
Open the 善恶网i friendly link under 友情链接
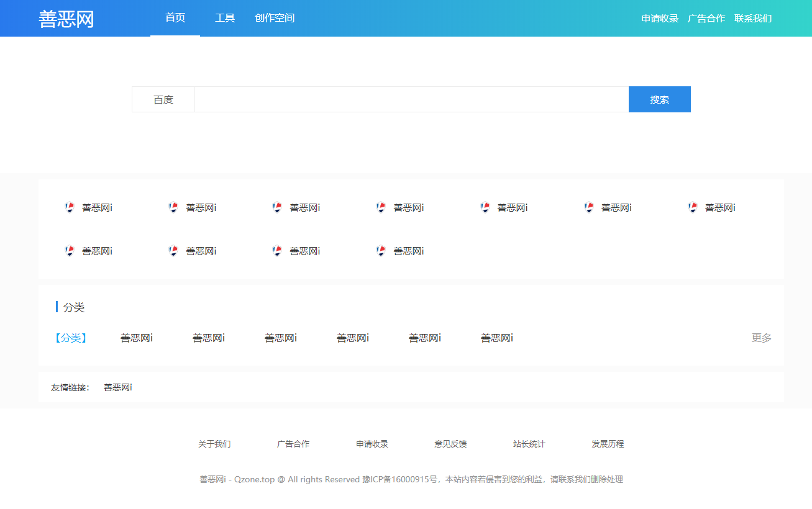[x=117, y=387]
